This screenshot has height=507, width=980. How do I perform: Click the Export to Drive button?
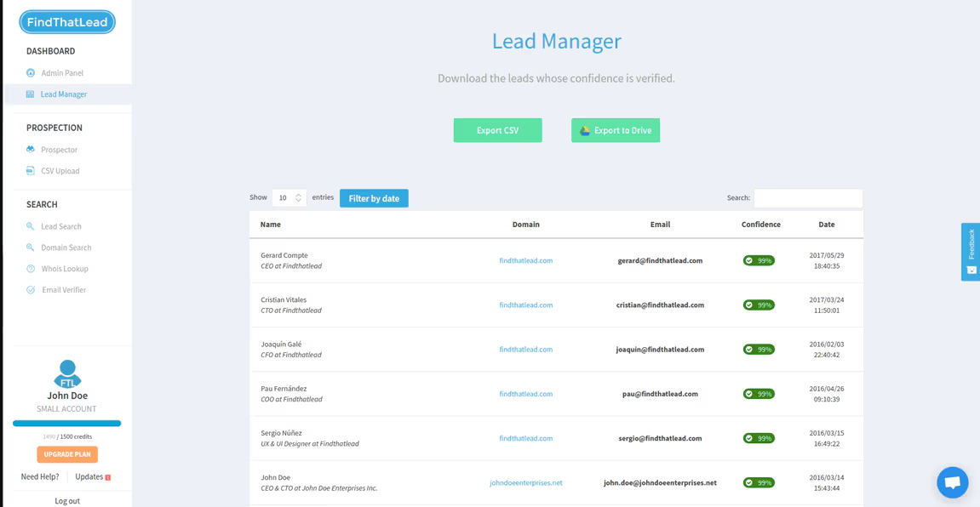coord(616,130)
